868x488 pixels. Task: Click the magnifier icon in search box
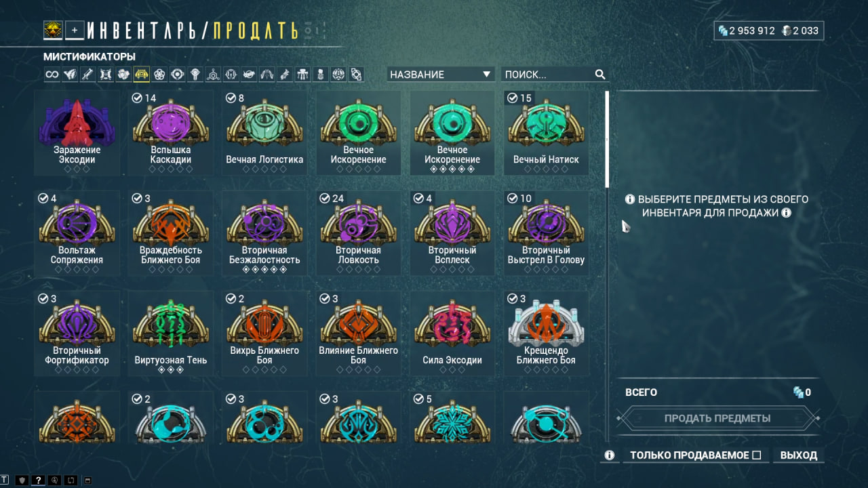(x=599, y=75)
